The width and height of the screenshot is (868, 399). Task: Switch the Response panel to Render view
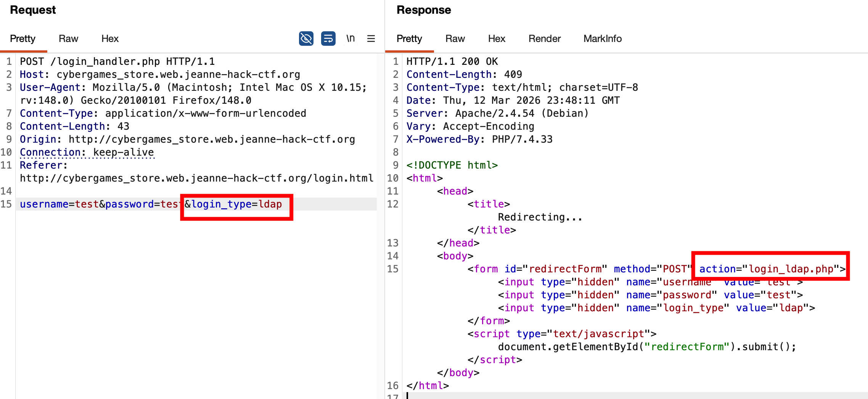click(x=545, y=38)
